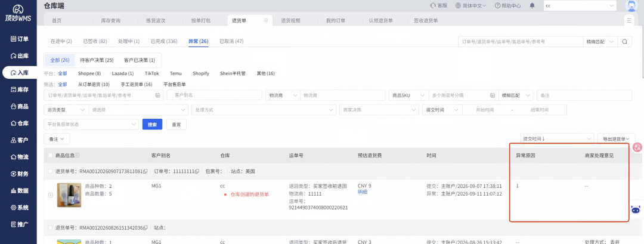Switch to the 退货视频 tab

[290, 20]
